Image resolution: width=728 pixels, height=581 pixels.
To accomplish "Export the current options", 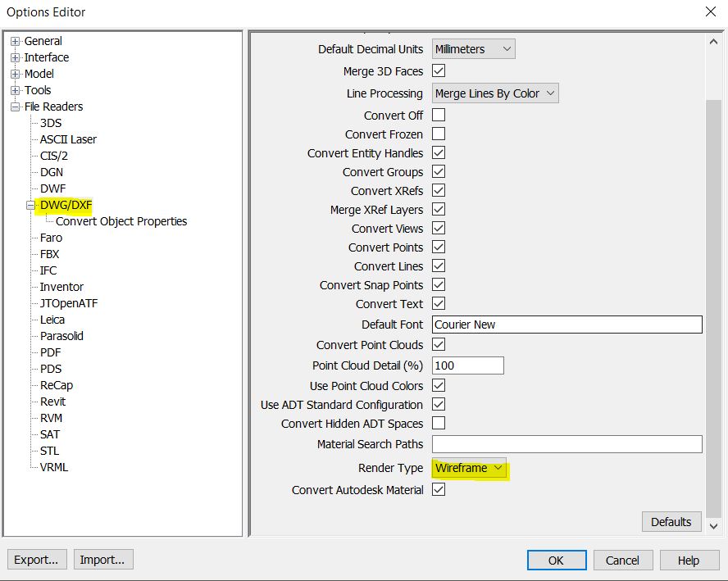I will (36, 559).
